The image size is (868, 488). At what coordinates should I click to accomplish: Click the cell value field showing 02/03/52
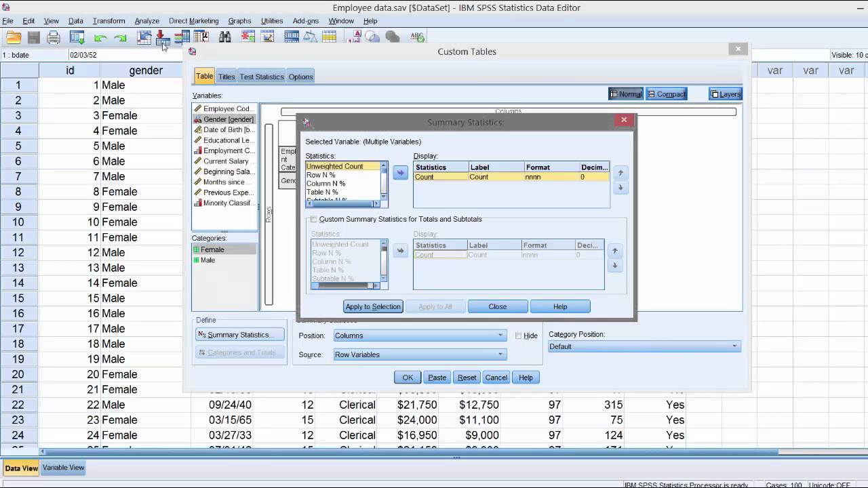coord(125,55)
